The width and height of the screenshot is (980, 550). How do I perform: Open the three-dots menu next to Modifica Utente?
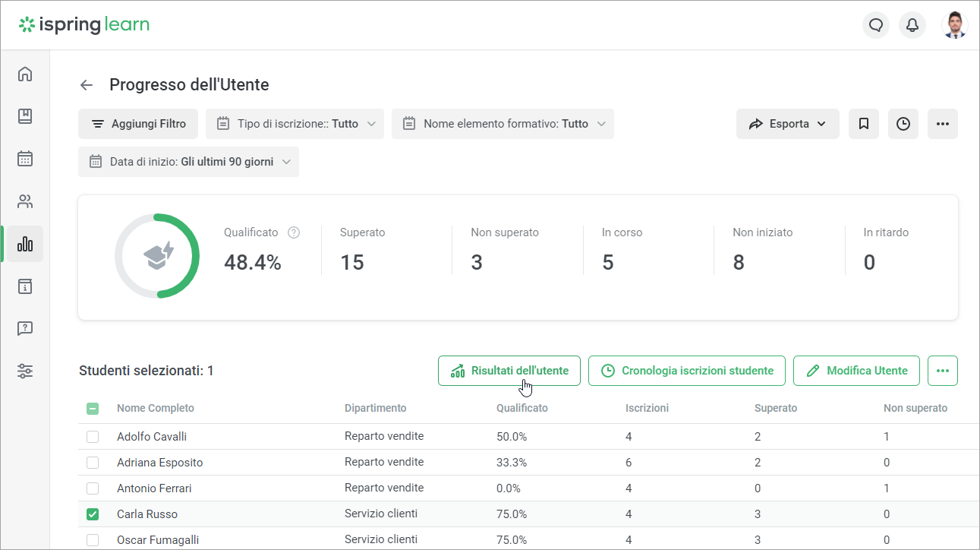[943, 371]
